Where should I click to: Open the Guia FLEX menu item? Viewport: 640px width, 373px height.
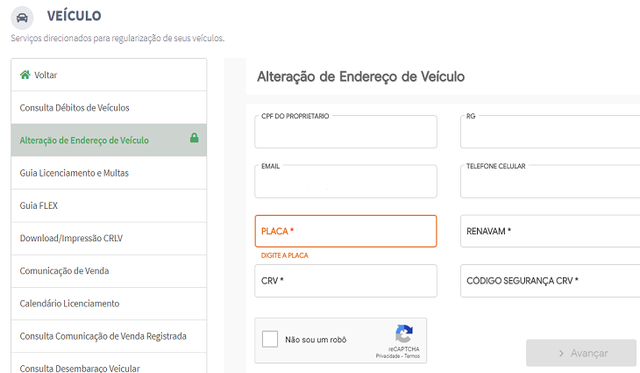(x=109, y=206)
